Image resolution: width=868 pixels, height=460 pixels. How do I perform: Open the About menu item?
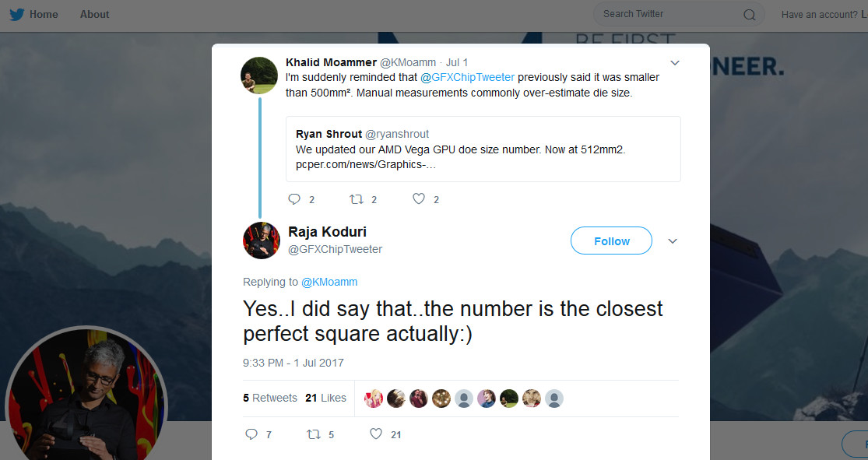tap(94, 14)
